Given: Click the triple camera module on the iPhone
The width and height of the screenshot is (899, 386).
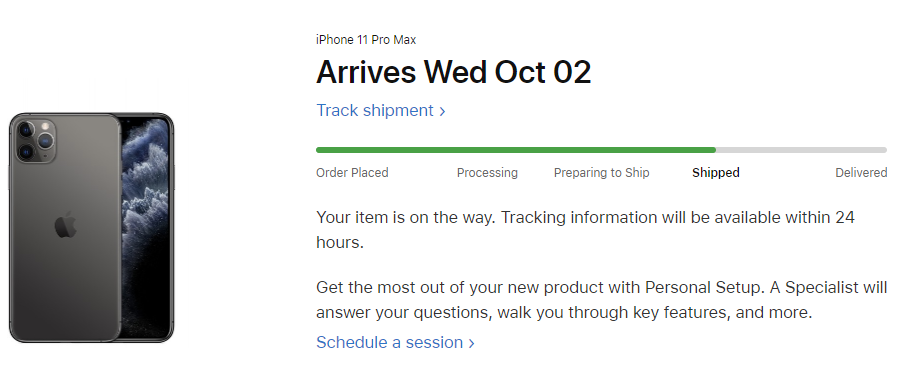Looking at the screenshot, I should coord(36,141).
